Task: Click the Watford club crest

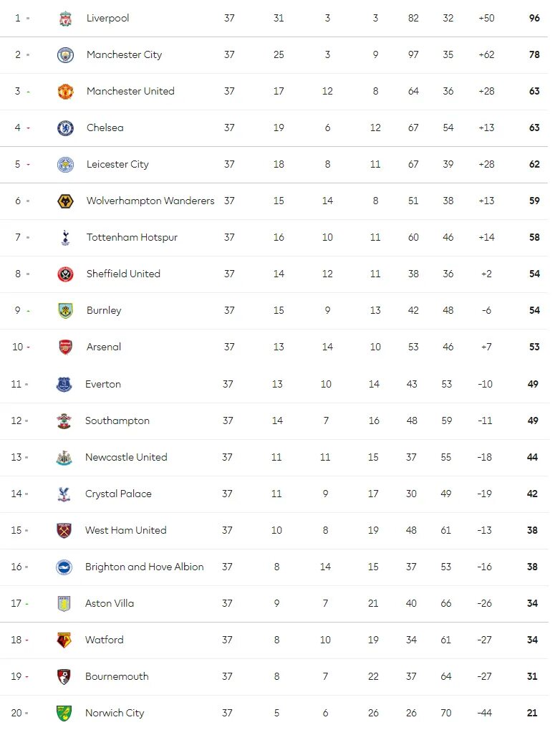Action: tap(64, 640)
